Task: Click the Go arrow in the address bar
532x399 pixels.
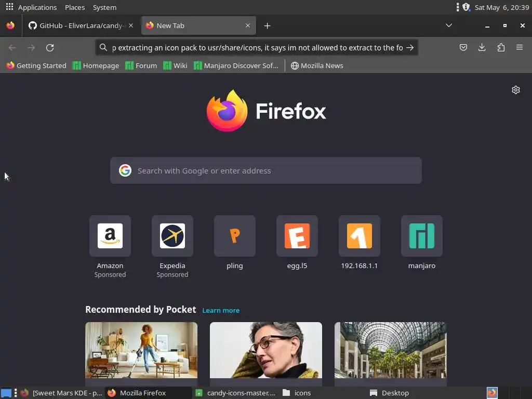Action: coord(410,47)
